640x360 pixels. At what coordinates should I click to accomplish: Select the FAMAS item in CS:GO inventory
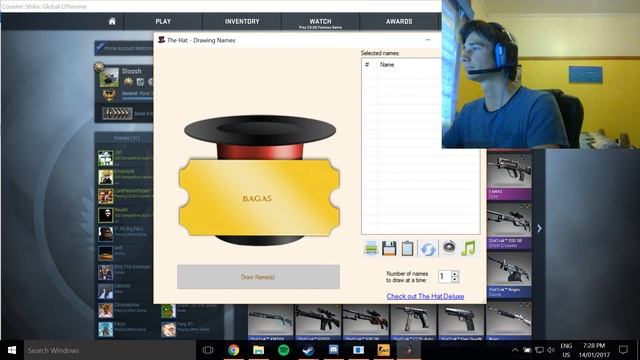[x=509, y=176]
